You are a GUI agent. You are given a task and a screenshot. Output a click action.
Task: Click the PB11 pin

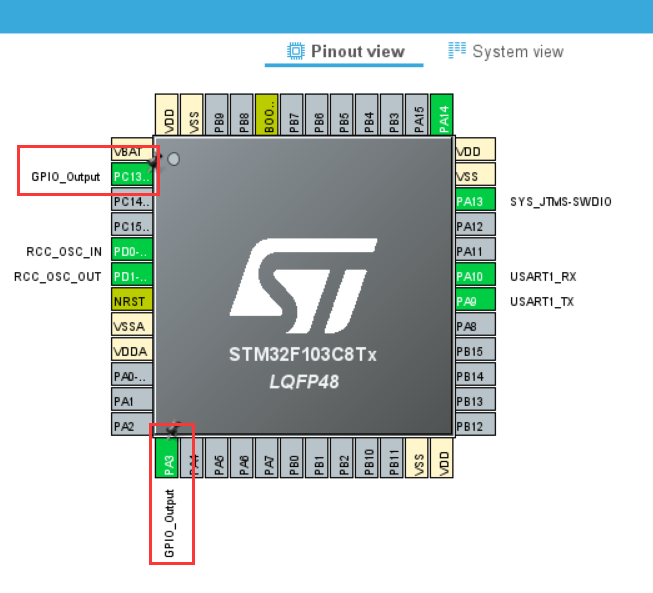click(x=392, y=458)
